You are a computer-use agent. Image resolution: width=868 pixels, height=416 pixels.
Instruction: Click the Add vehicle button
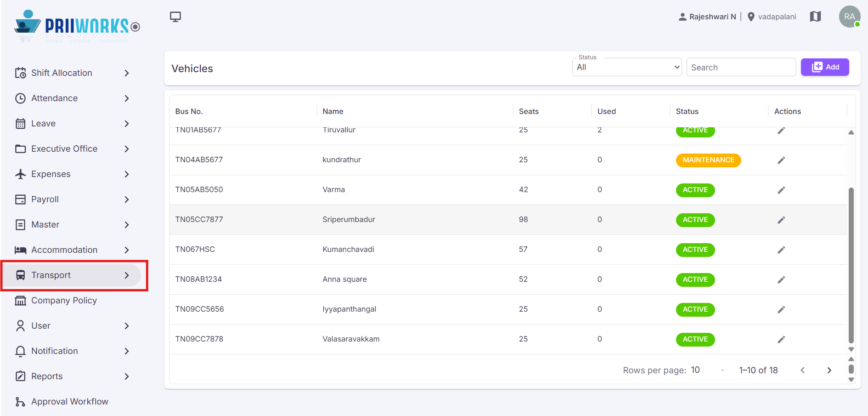(825, 67)
